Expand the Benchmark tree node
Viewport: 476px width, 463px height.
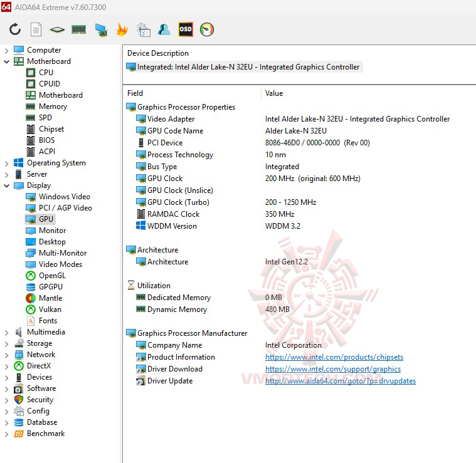coord(6,434)
